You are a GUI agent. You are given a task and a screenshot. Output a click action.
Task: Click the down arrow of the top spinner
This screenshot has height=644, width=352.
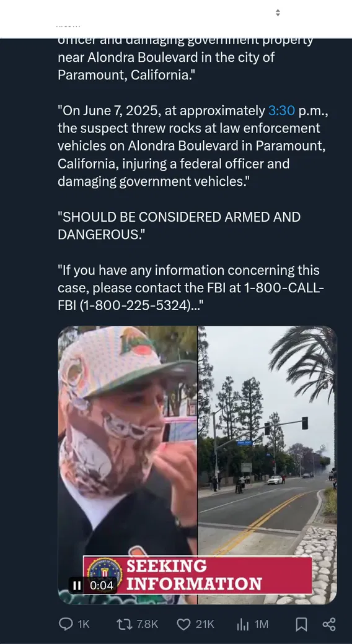(x=278, y=15)
